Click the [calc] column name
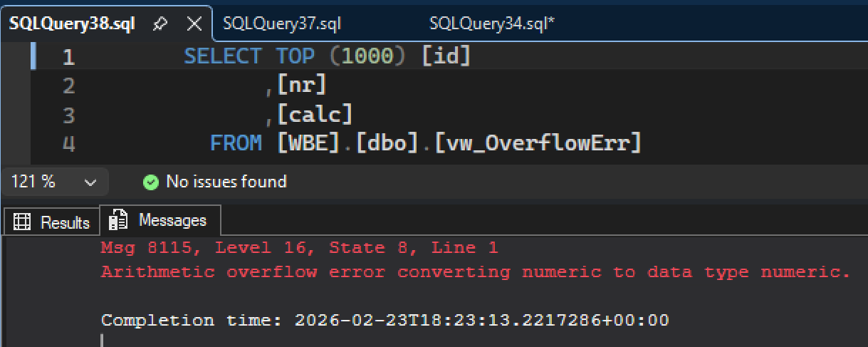868x347 pixels. click(315, 115)
